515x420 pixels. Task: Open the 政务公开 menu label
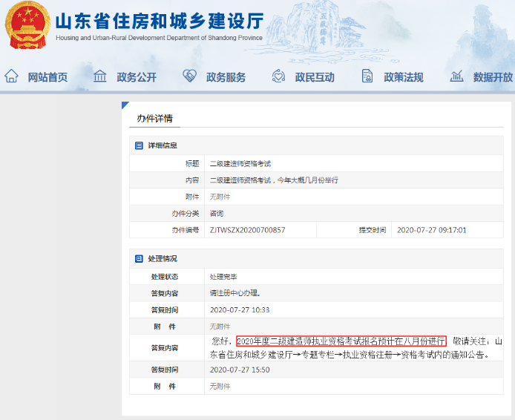137,77
